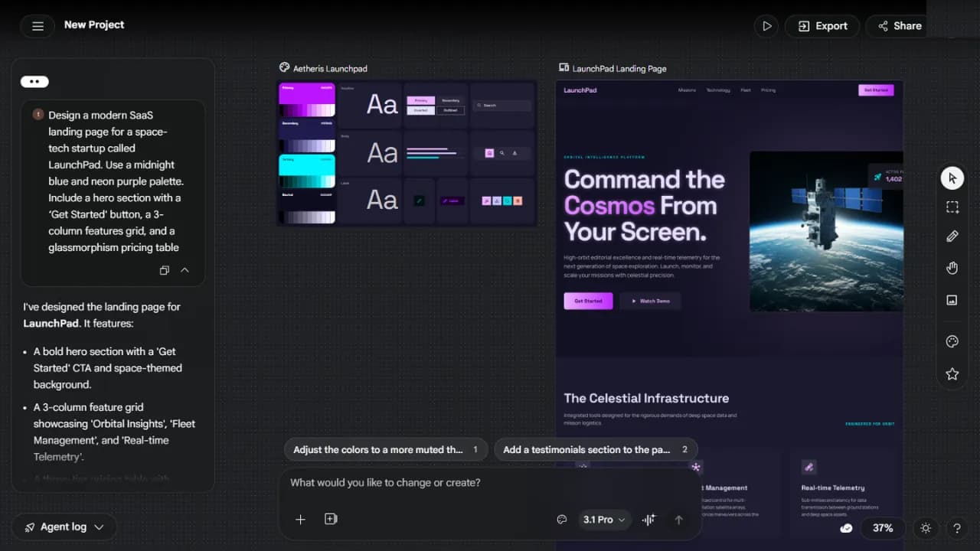The height and width of the screenshot is (551, 980).
Task: Expand the Agent log dropdown
Action: 64,527
